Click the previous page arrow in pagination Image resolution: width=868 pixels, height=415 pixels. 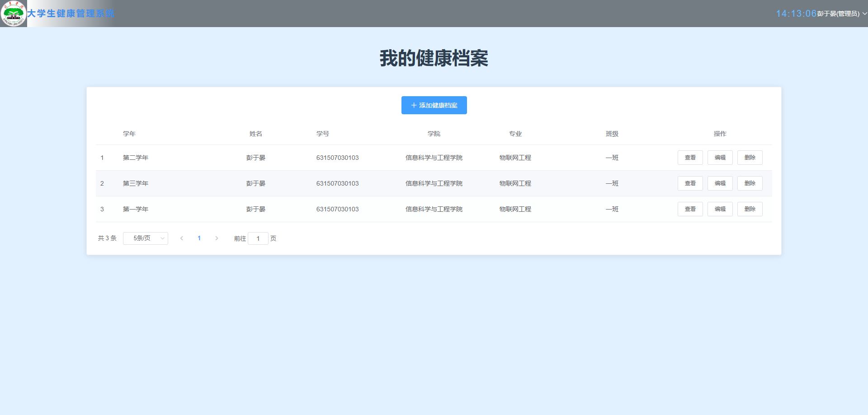tap(182, 238)
